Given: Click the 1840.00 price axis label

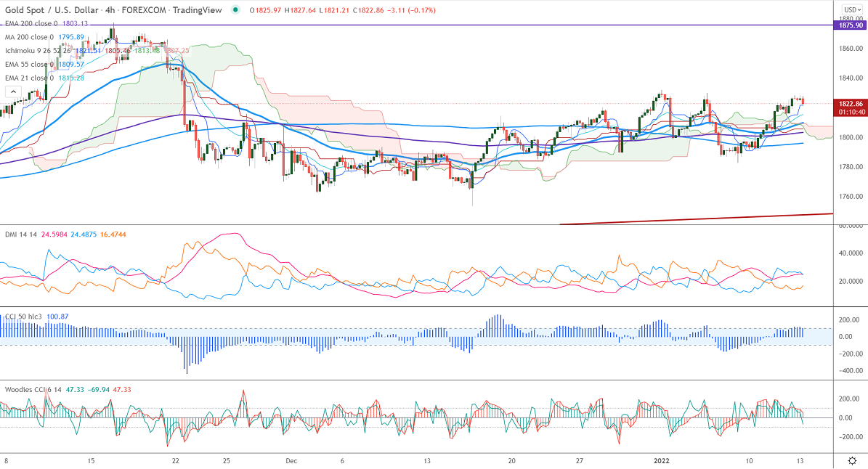Looking at the screenshot, I should pyautogui.click(x=851, y=78).
